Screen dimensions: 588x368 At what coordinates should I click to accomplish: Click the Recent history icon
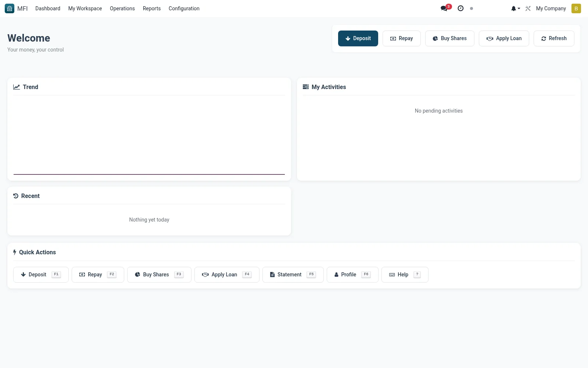click(x=16, y=196)
